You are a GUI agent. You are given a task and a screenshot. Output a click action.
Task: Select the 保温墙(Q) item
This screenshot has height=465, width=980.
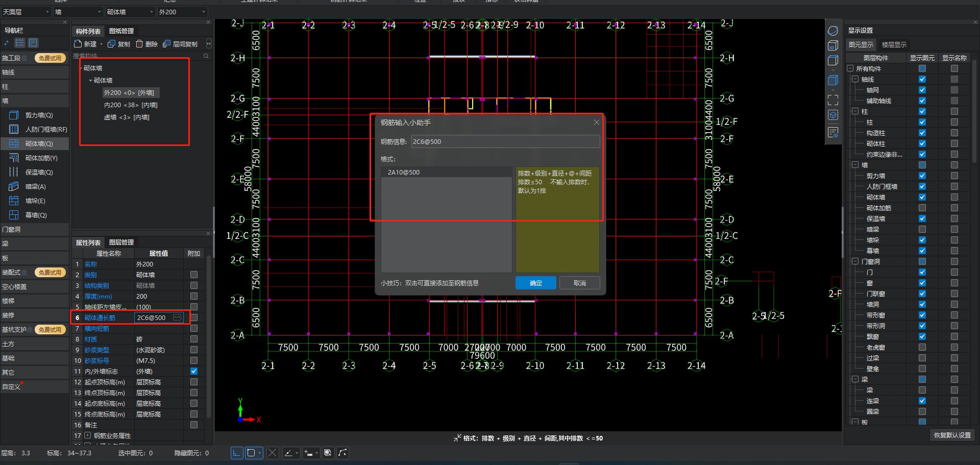pos(35,173)
